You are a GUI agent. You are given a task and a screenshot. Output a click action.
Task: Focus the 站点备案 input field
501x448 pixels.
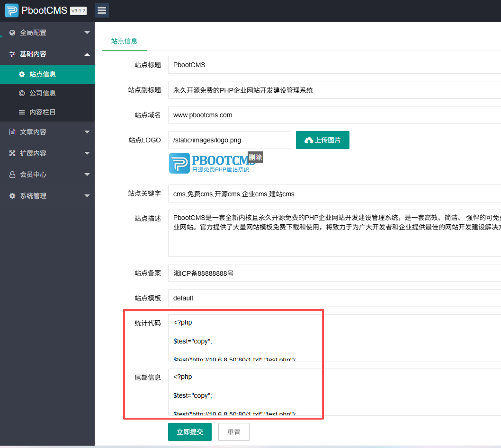[x=334, y=273]
